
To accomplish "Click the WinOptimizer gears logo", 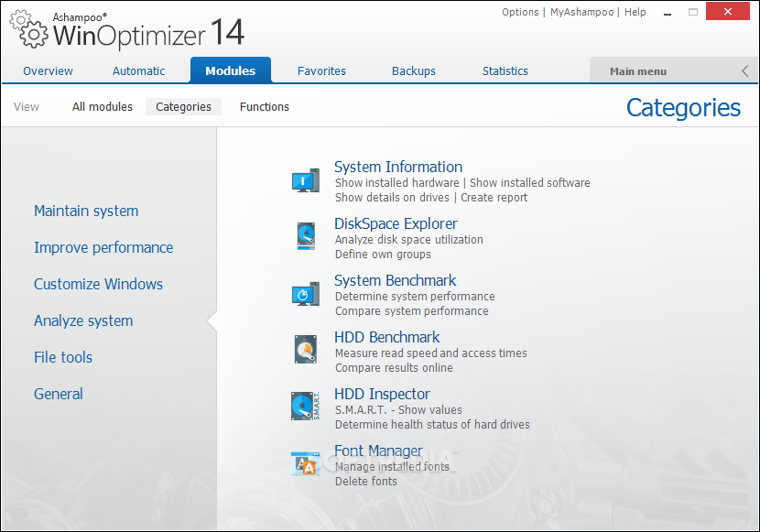I will tap(28, 29).
